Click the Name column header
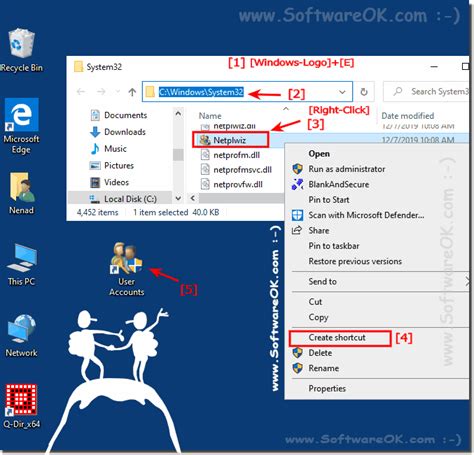The width and height of the screenshot is (474, 455). tap(210, 116)
